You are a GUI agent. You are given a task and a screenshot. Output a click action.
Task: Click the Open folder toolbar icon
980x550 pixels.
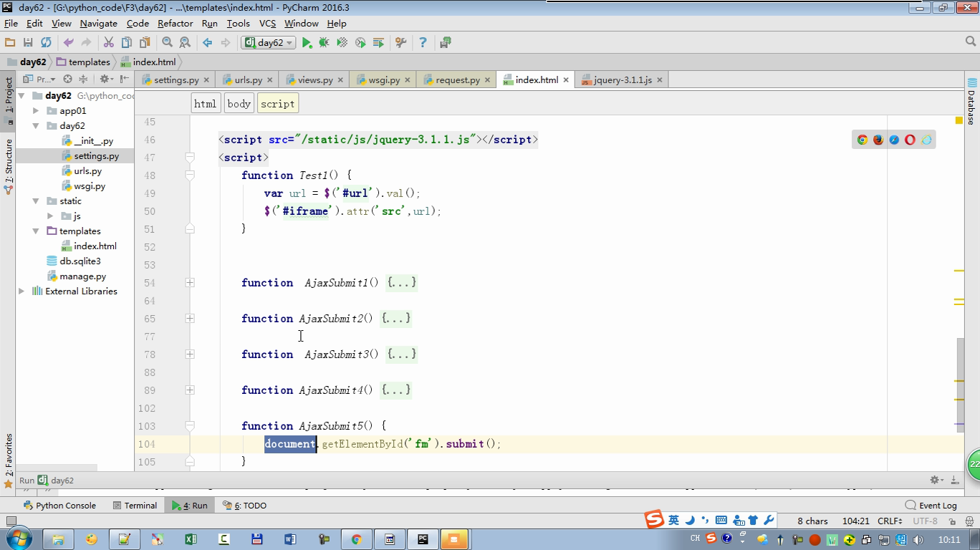point(10,43)
